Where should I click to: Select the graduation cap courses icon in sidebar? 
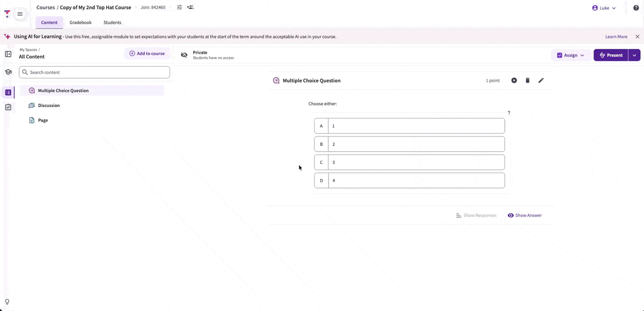8,71
